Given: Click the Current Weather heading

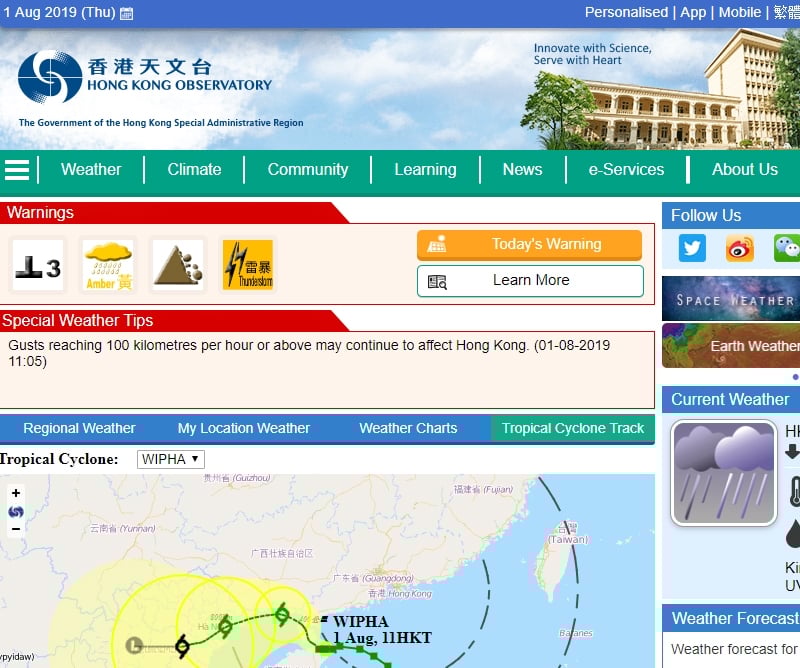Looking at the screenshot, I should (x=730, y=400).
